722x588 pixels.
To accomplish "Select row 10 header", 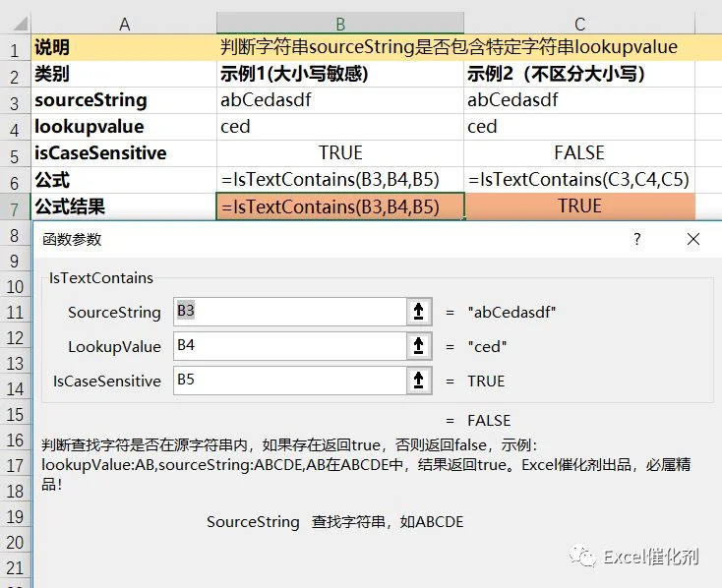I will 15,286.
